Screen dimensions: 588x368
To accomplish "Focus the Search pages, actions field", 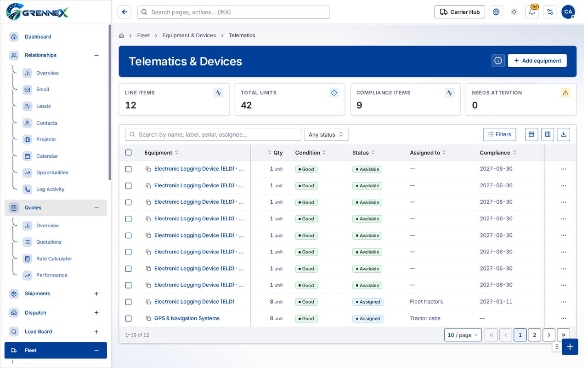I will coord(233,12).
